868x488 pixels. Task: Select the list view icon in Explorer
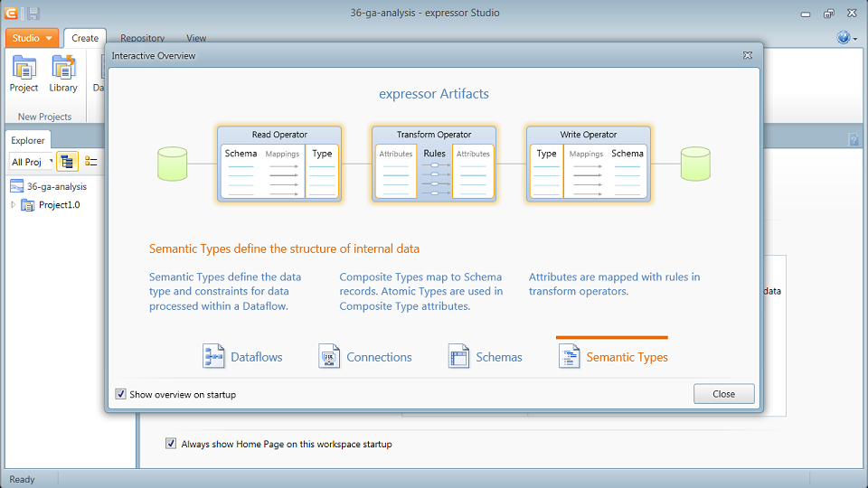coord(90,162)
